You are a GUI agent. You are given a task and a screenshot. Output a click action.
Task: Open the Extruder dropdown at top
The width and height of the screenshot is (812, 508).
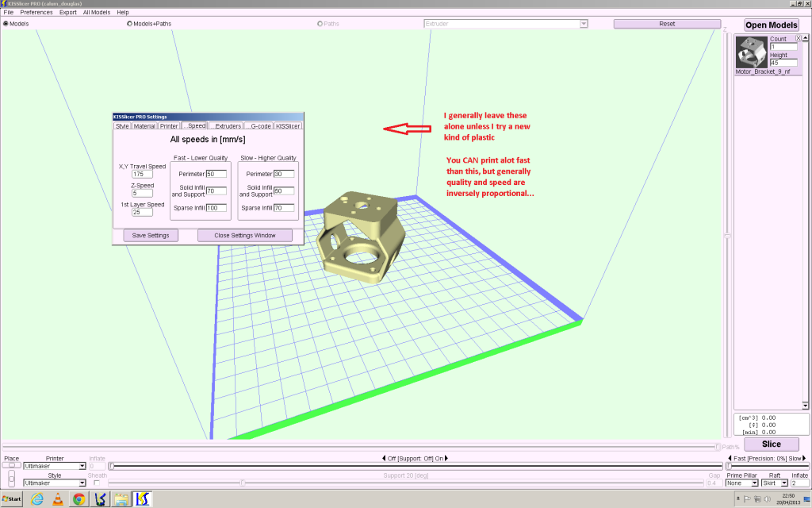tap(584, 24)
